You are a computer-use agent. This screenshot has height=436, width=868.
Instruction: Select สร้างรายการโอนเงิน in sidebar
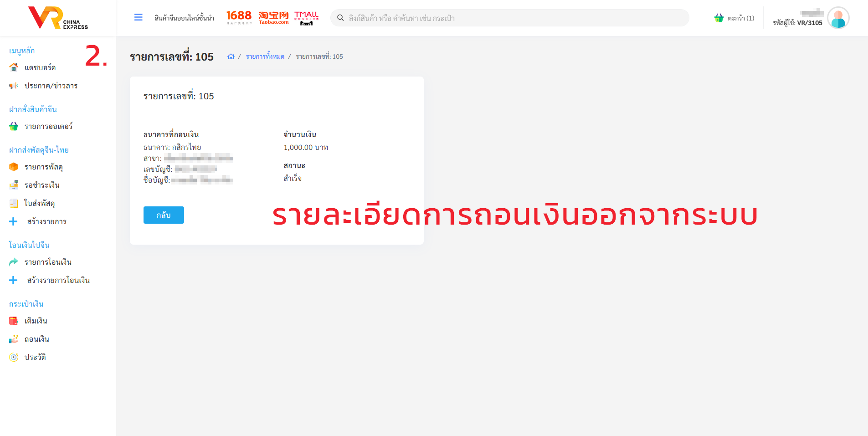[x=58, y=280]
